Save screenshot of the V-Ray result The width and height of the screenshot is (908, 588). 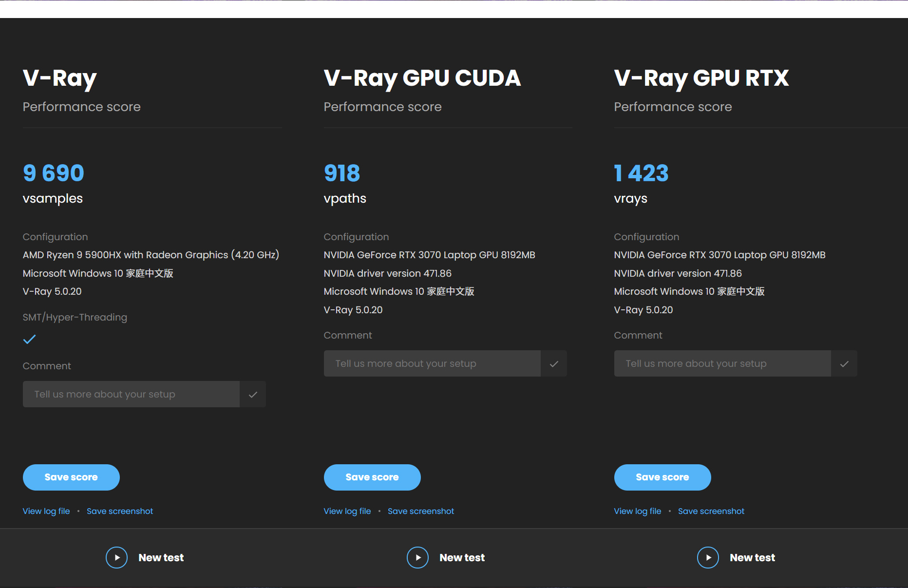pos(120,511)
